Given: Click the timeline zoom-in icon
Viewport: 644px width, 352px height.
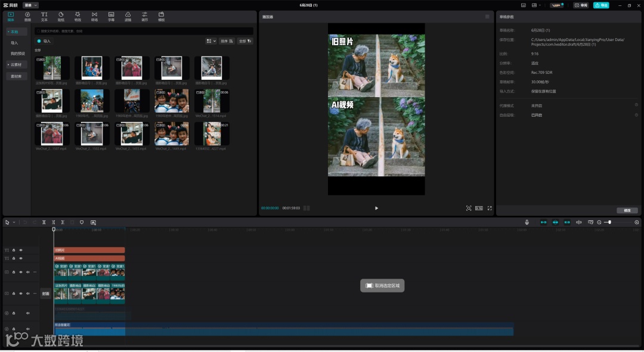Looking at the screenshot, I should tap(637, 222).
